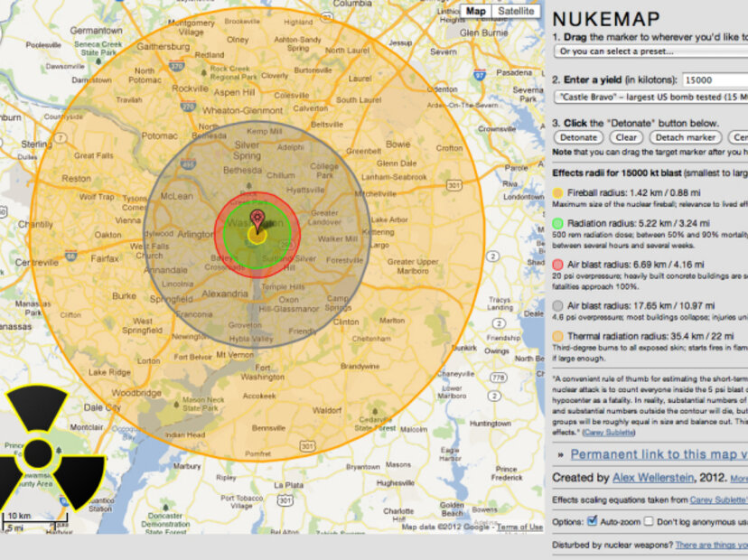This screenshot has height=560, width=748.
Task: Click the yield kilotons input field
Action: click(x=714, y=79)
